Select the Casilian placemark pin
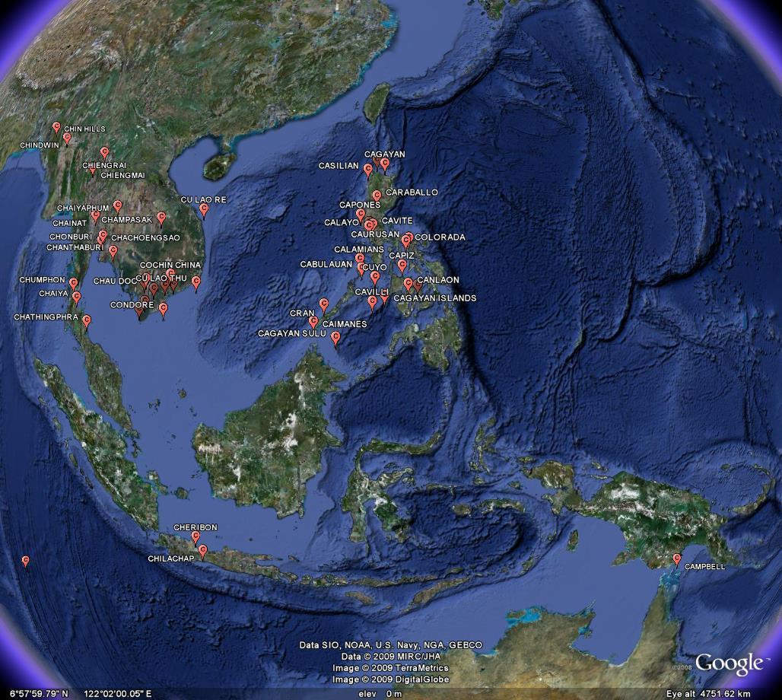Screen dimensions: 782x700 coord(367,171)
